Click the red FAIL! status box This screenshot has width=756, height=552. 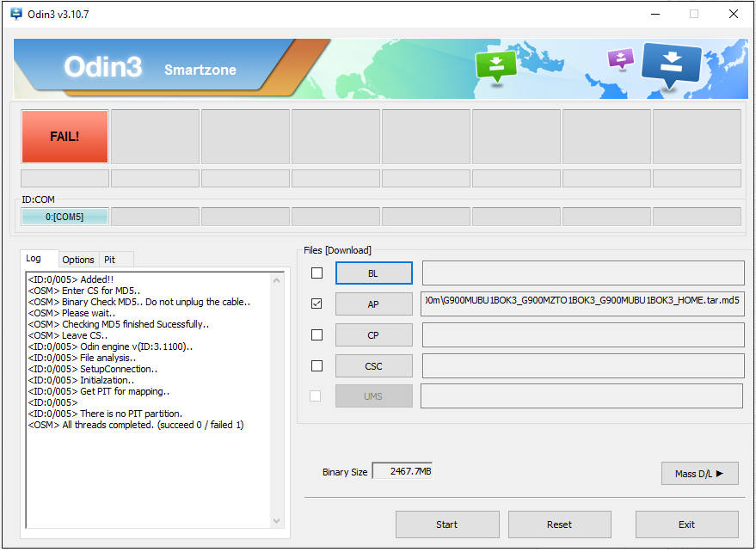click(65, 137)
